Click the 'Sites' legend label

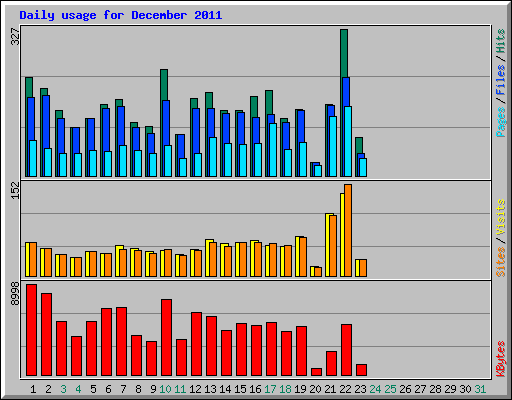tap(501, 262)
